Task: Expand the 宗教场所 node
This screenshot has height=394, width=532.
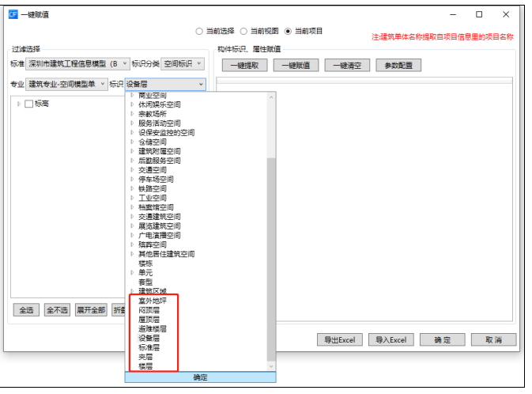Action: click(132, 114)
